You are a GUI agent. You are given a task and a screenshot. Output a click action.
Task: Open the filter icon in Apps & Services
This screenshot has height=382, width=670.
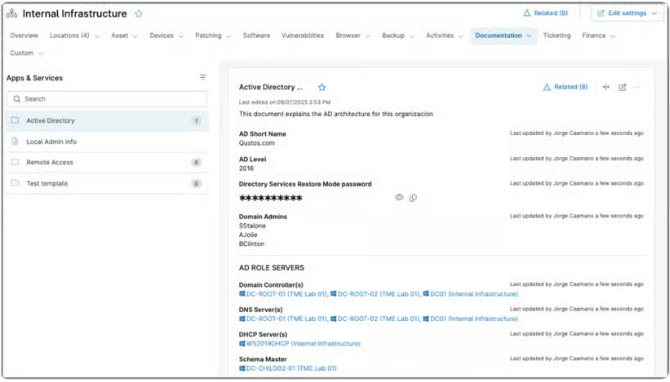click(203, 77)
